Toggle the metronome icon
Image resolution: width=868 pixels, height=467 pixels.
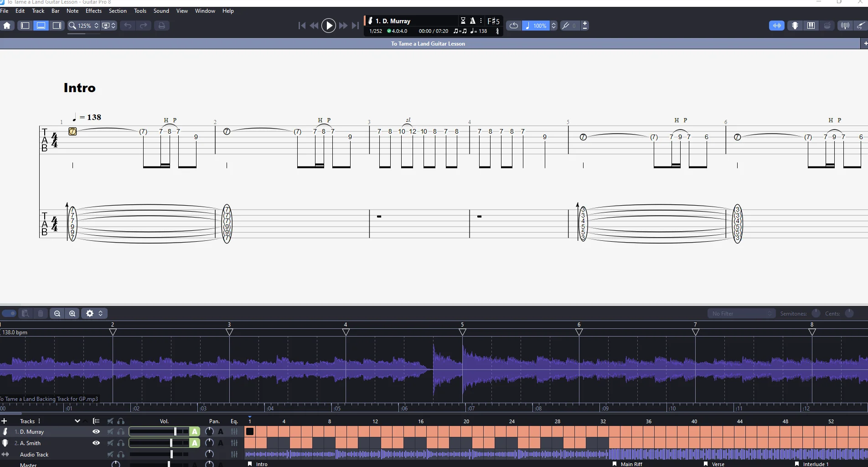pyautogui.click(x=473, y=21)
